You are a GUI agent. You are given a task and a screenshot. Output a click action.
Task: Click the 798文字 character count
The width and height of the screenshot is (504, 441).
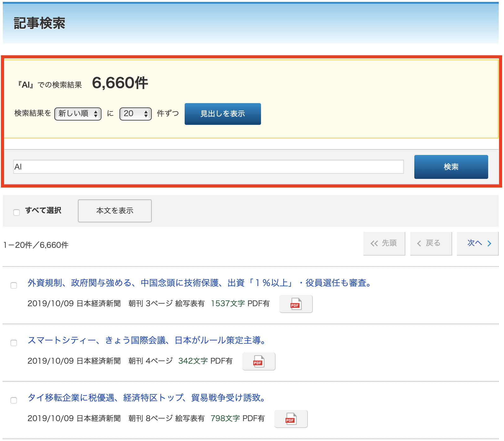[225, 418]
